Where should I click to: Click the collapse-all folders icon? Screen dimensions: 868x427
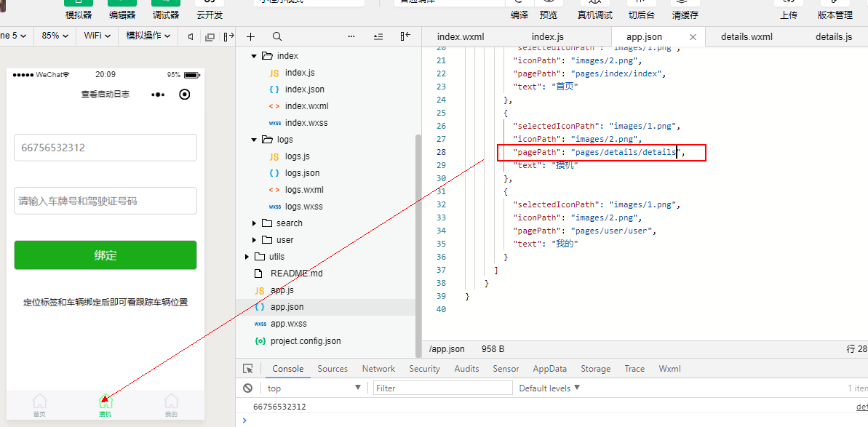(378, 37)
